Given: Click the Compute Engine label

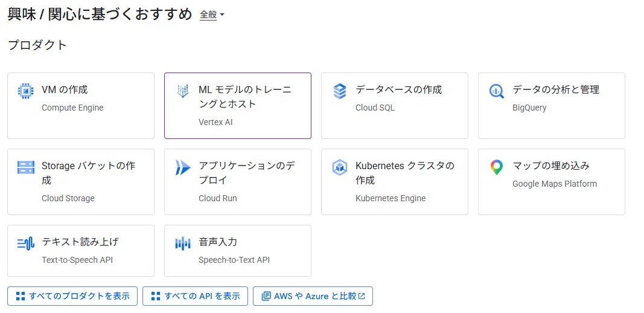Looking at the screenshot, I should pos(72,108).
